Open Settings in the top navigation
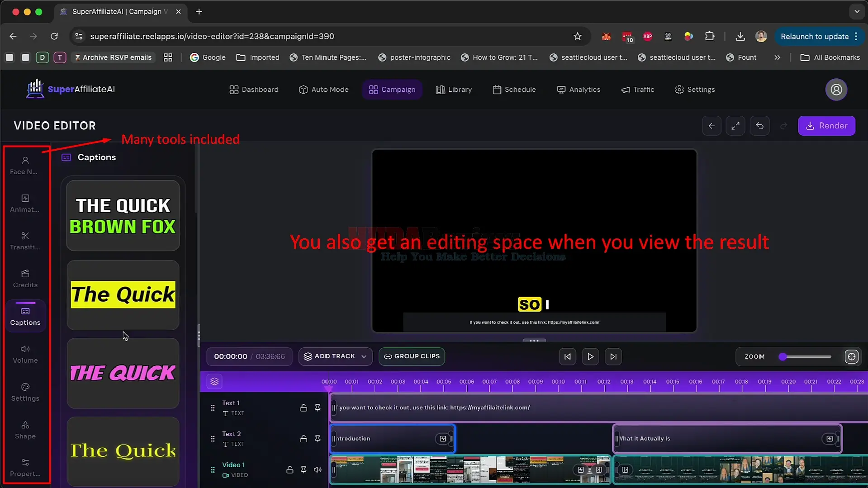The image size is (868, 488). (695, 90)
